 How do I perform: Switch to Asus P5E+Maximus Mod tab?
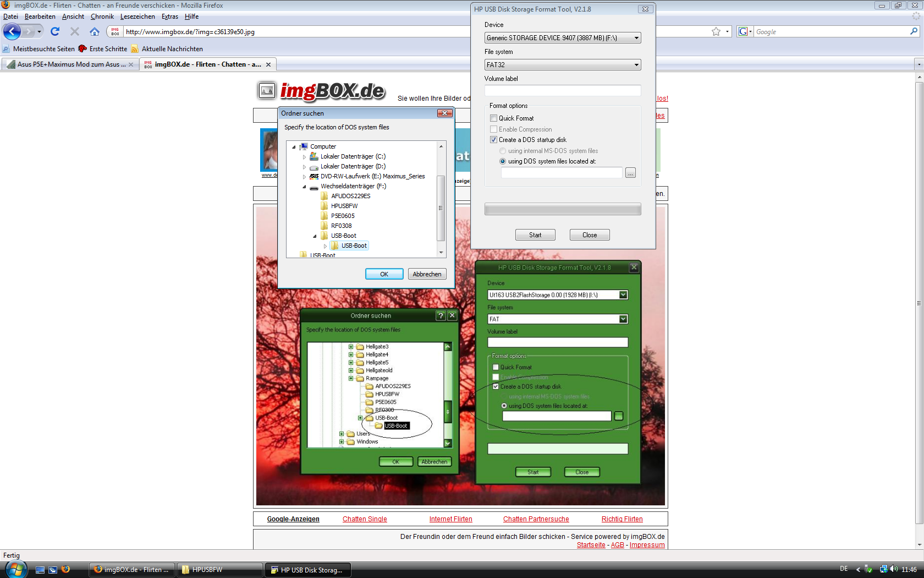(x=69, y=64)
